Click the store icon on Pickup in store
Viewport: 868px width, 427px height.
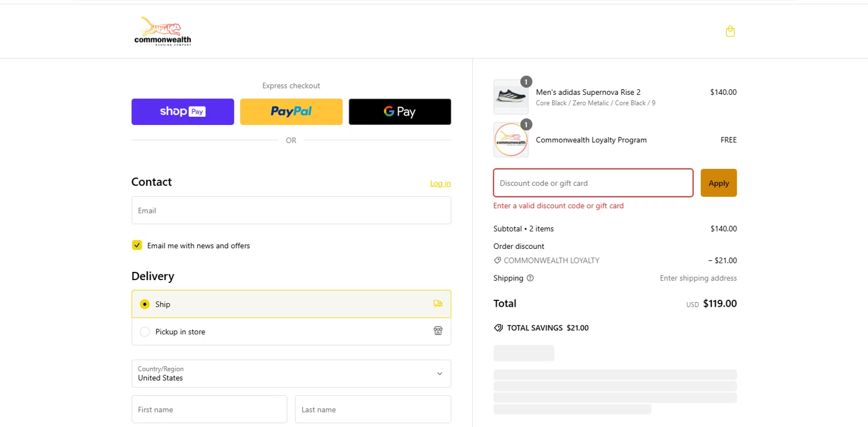pyautogui.click(x=438, y=331)
